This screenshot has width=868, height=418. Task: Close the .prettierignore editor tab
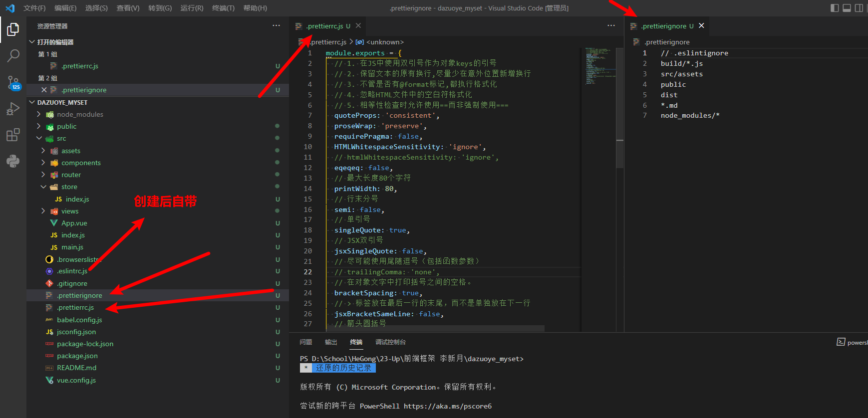coord(701,26)
